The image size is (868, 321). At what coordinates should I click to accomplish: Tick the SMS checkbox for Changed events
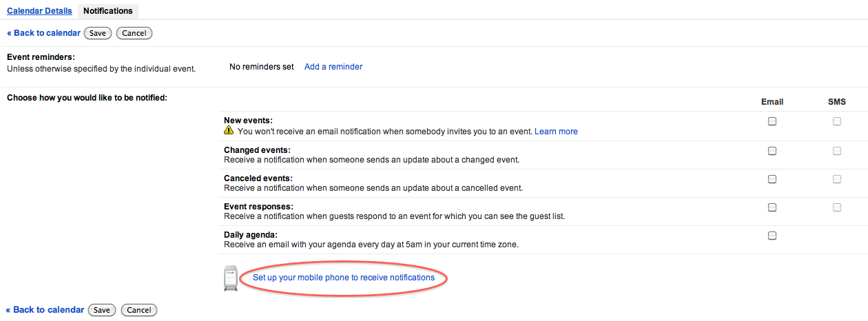[837, 151]
